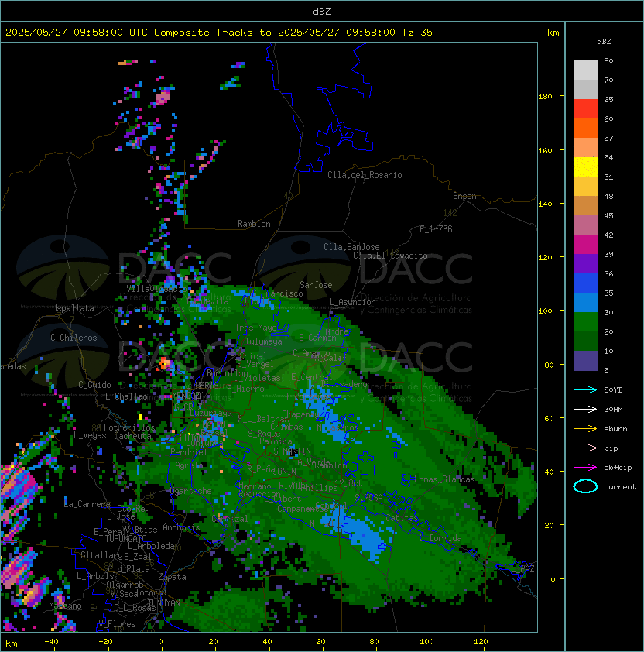
Task: Click the '120' tick on the horizontal axis
Action: point(481,642)
